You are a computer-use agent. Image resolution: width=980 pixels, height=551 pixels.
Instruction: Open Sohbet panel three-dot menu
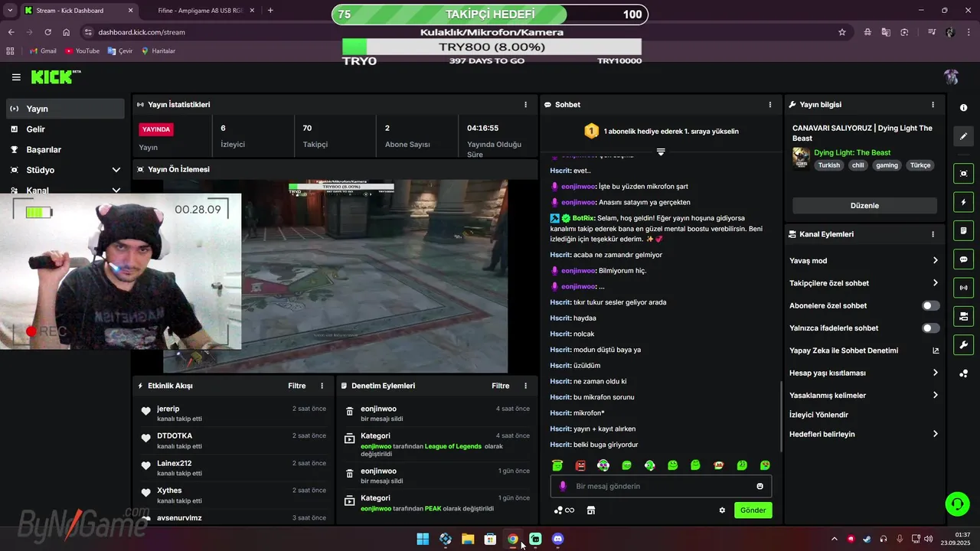tap(770, 105)
